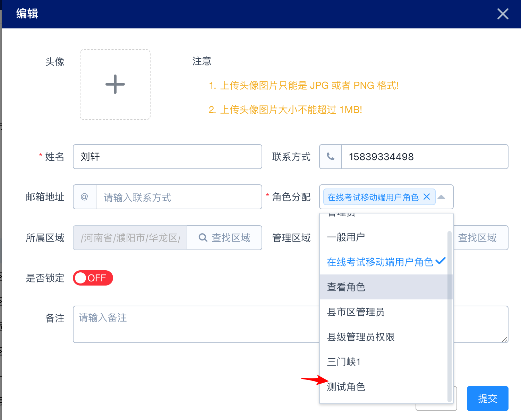Click the 提交 submit button
Screen dimensions: 521x420
pyautogui.click(x=487, y=398)
